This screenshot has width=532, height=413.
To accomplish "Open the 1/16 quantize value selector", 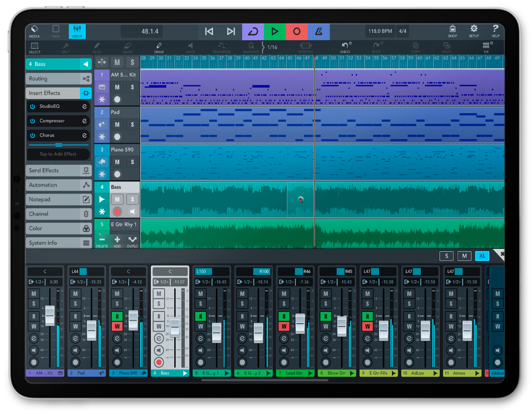I will (272, 47).
